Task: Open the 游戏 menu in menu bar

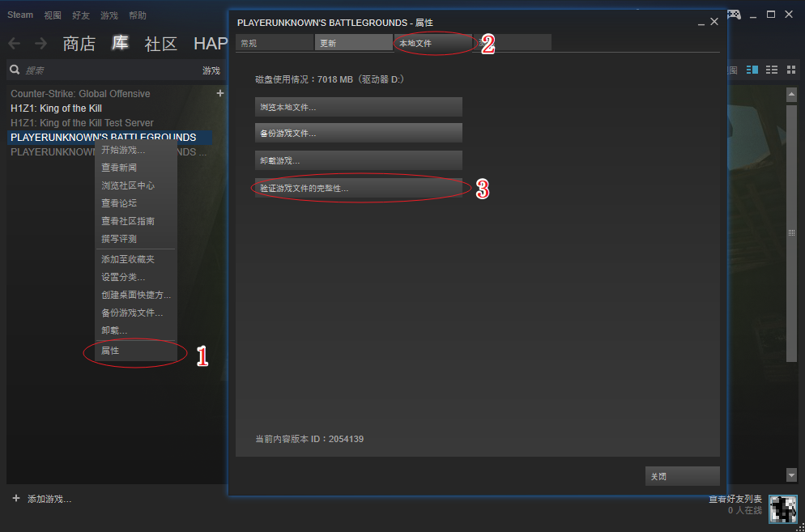Action: (109, 15)
